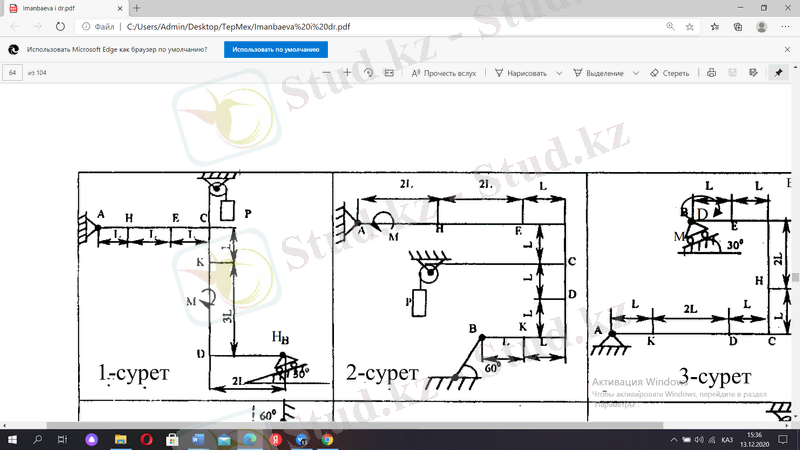Start Прочесть вслух (read aloud)

tap(444, 73)
